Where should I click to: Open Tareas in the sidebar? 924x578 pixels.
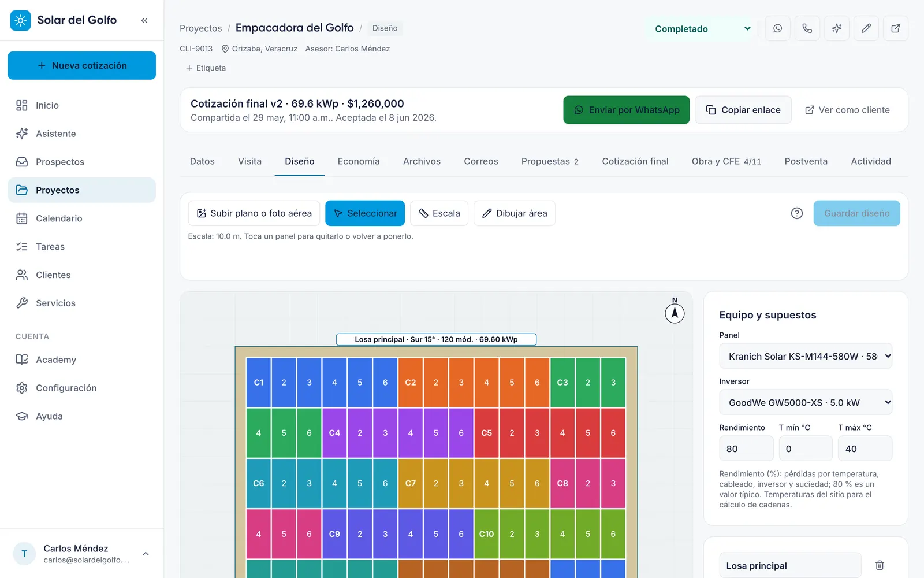click(x=81, y=247)
